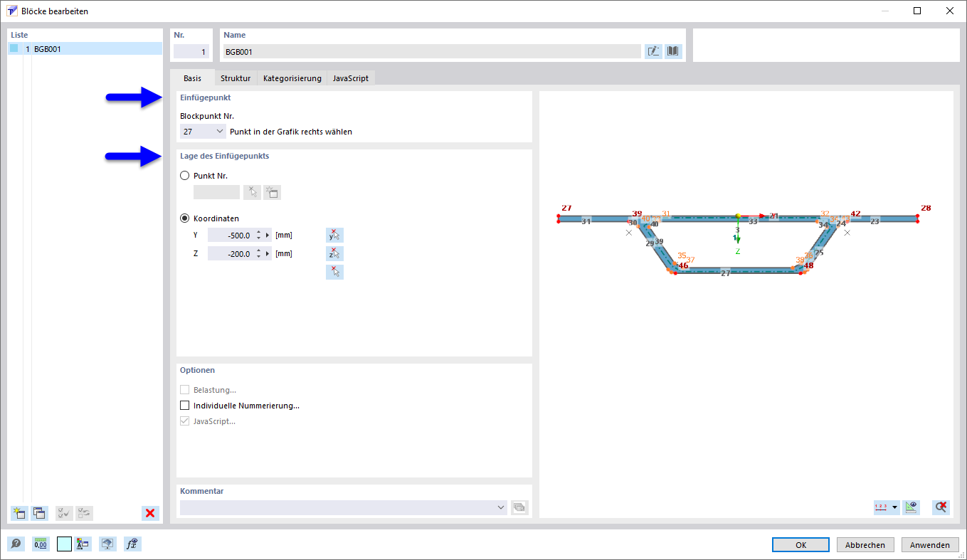Screen dimensions: 967x560
Task: Toggle the display properties eye-ruler icon
Action: pyautogui.click(x=911, y=507)
